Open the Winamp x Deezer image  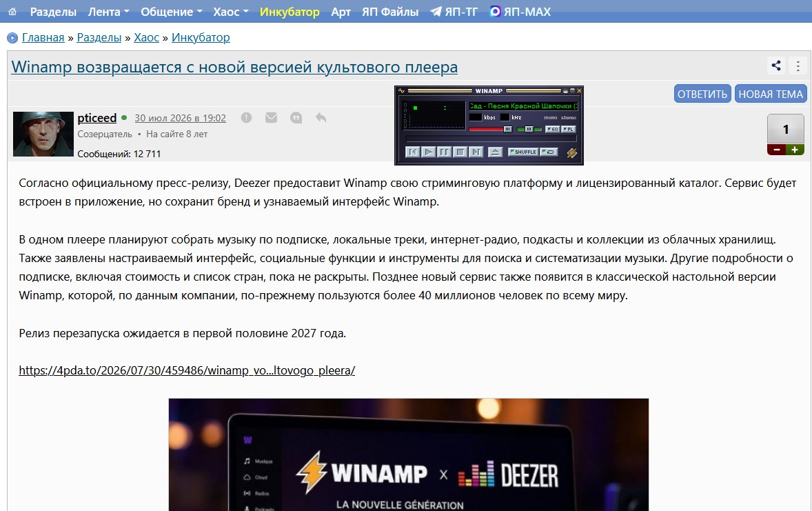point(409,454)
